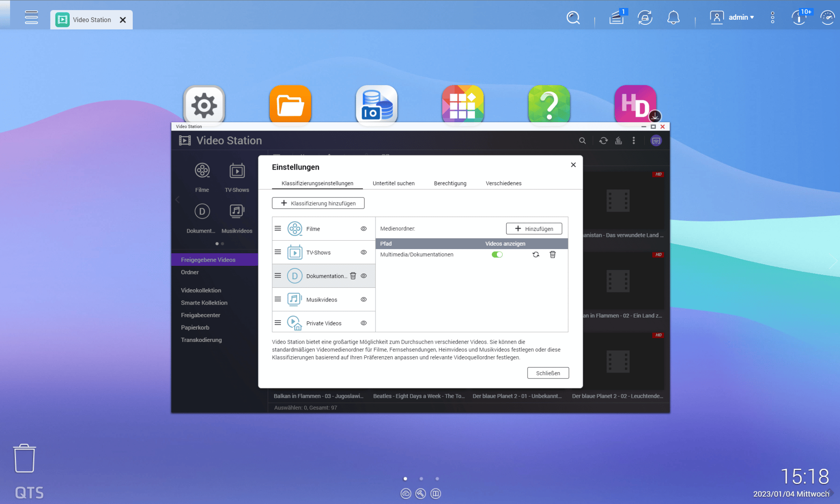Toggle Private Videos visibility eye
The image size is (840, 504).
364,323
